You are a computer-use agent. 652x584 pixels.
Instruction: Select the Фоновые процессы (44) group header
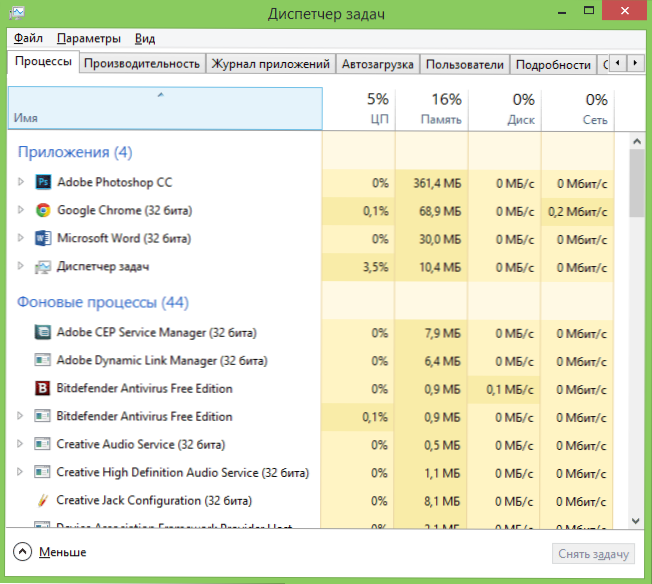(x=103, y=302)
